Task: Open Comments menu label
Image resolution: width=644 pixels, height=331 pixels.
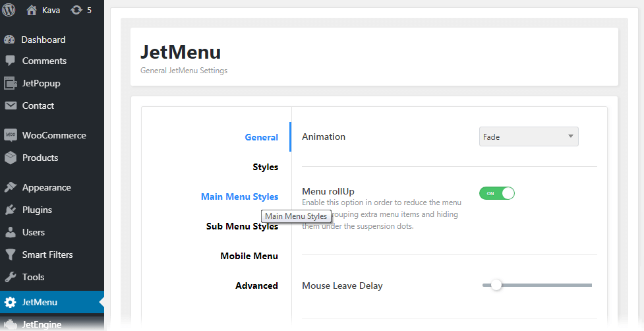Action: 44,61
